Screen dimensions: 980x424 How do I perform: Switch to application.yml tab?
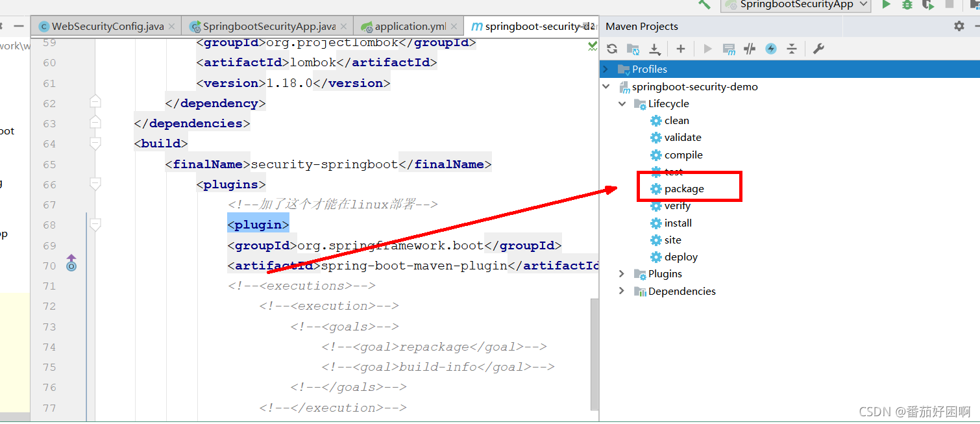point(409,27)
